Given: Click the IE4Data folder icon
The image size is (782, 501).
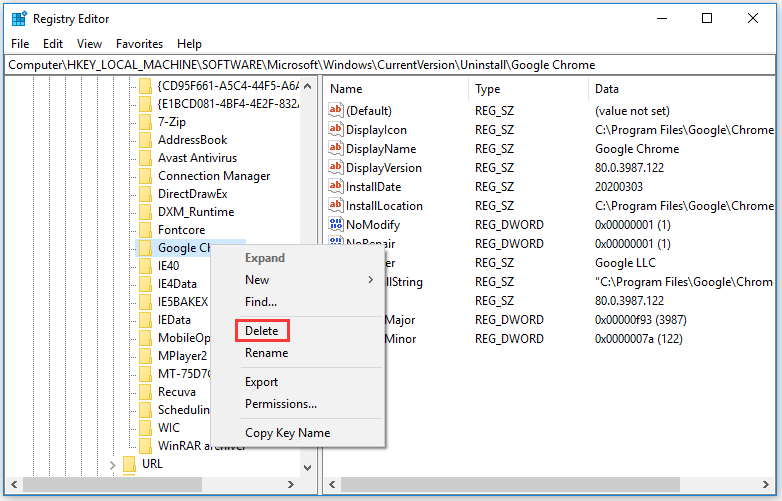Looking at the screenshot, I should (145, 284).
